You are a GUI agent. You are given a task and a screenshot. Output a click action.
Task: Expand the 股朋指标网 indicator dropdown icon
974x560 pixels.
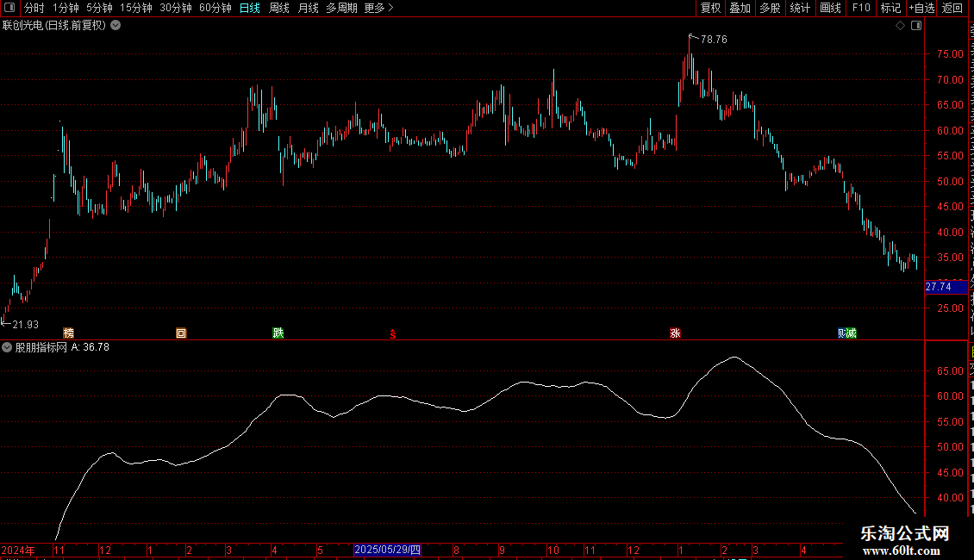point(7,348)
